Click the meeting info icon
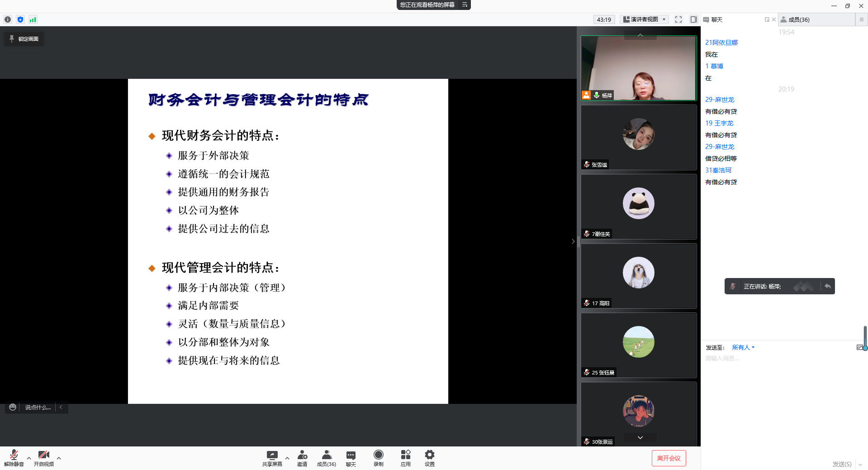Screen dimensions: 868x470 click(8, 19)
